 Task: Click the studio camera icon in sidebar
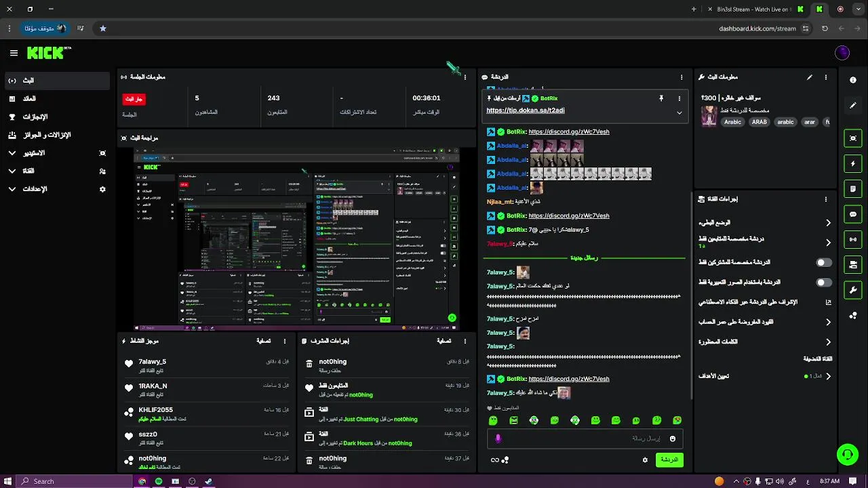coord(102,153)
